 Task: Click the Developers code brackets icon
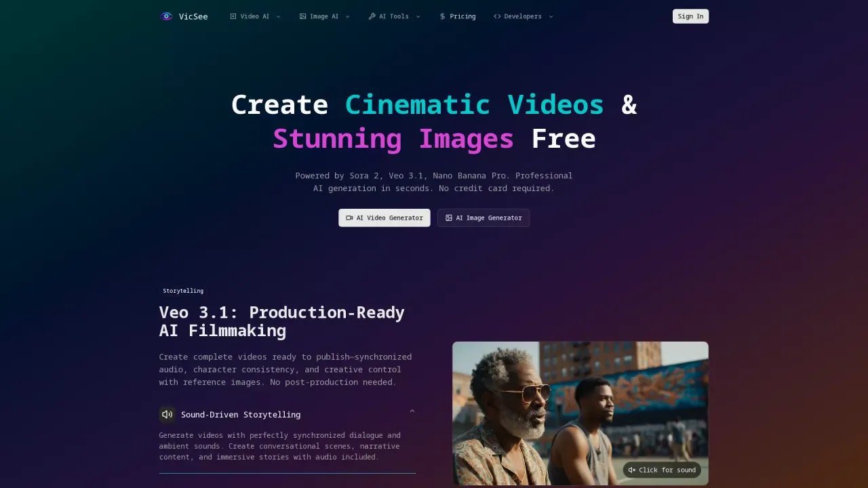click(497, 16)
